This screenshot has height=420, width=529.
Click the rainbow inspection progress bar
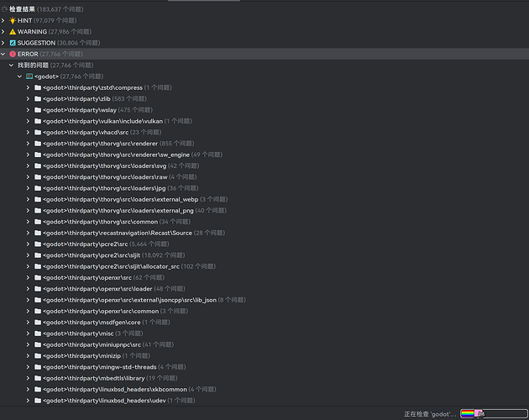click(494, 413)
